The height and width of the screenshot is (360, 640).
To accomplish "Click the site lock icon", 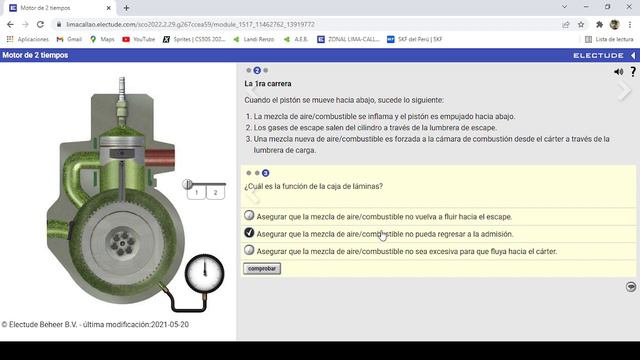I will pyautogui.click(x=59, y=24).
